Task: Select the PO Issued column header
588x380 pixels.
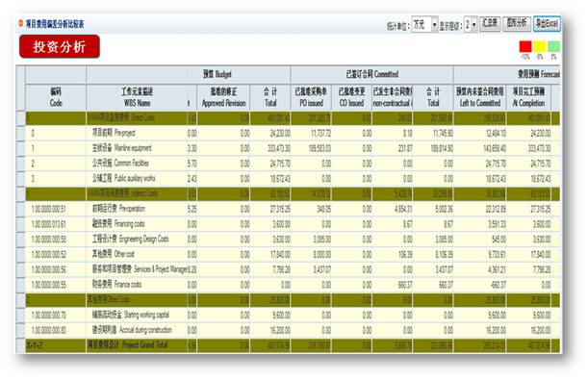Action: point(311,97)
